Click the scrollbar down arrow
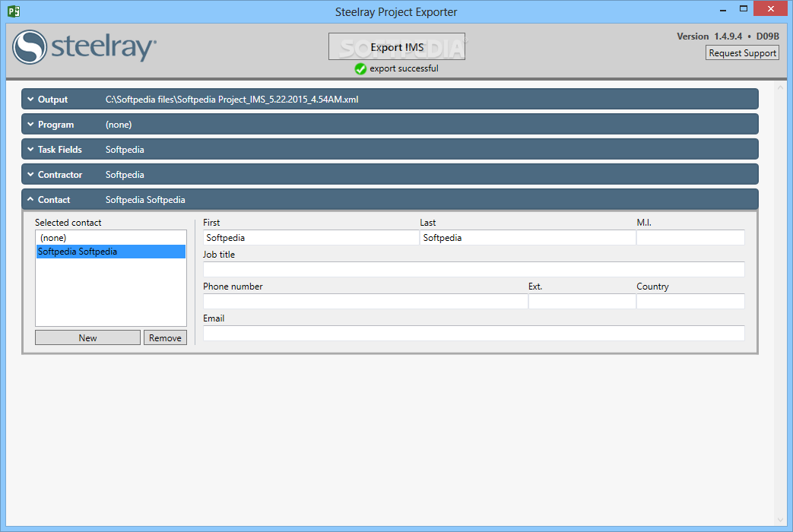Image resolution: width=793 pixels, height=532 pixels. click(x=780, y=519)
